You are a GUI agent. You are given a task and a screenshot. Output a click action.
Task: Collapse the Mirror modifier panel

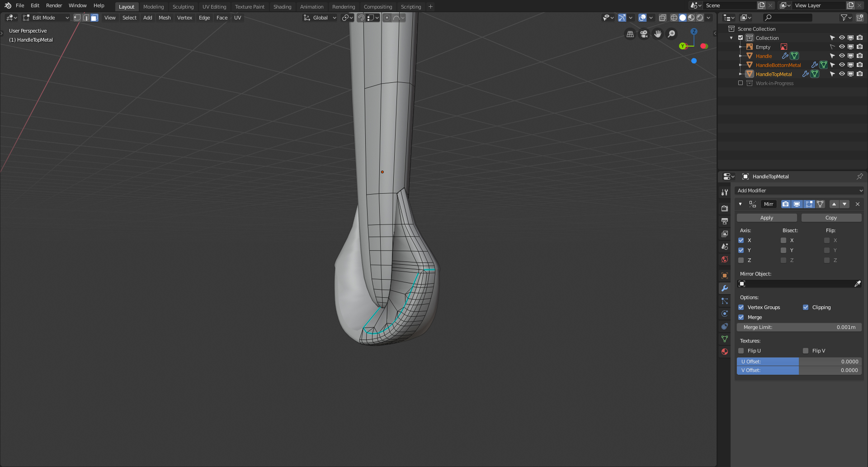click(x=740, y=204)
